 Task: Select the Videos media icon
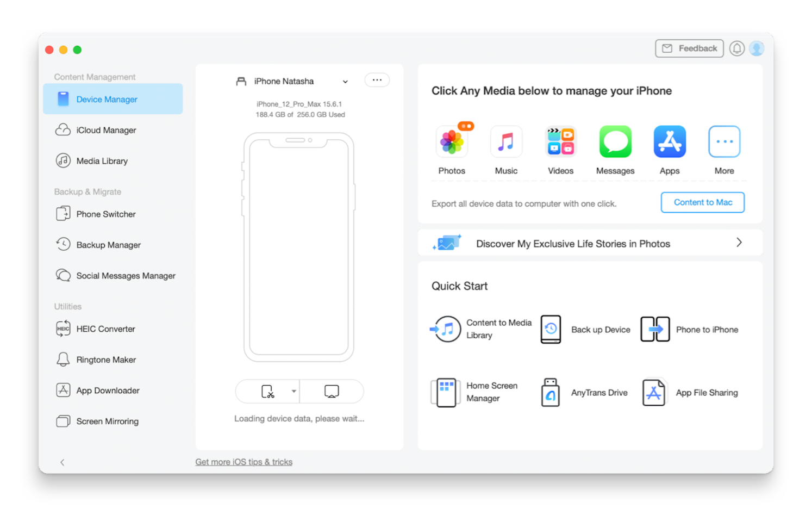(x=560, y=142)
